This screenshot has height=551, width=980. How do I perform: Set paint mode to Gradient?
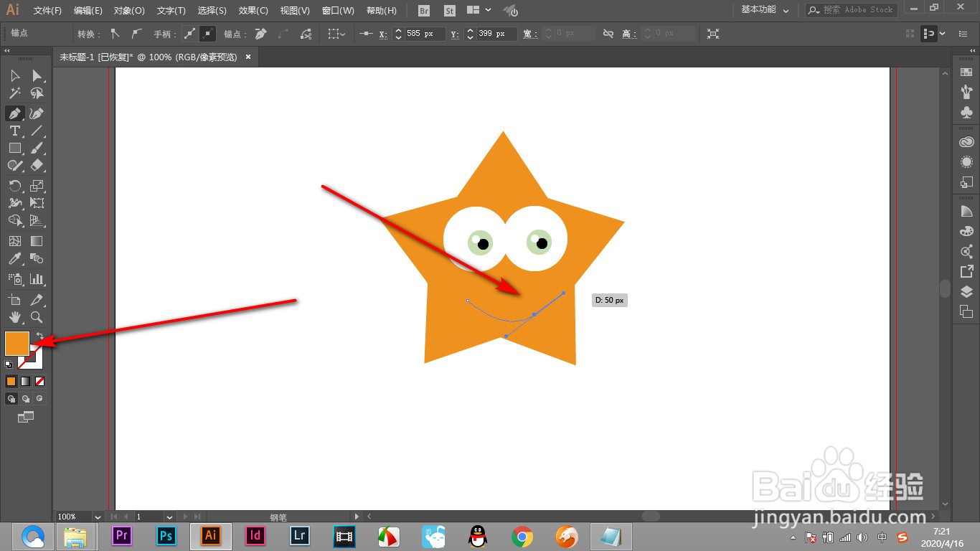tap(25, 381)
